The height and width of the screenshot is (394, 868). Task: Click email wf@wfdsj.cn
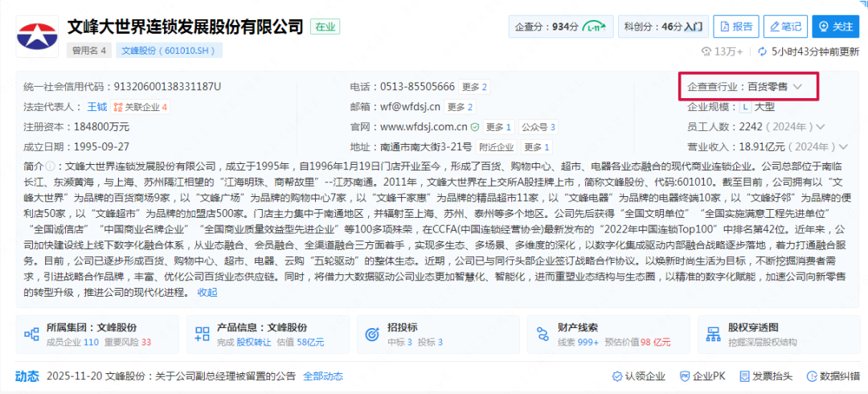pos(410,107)
